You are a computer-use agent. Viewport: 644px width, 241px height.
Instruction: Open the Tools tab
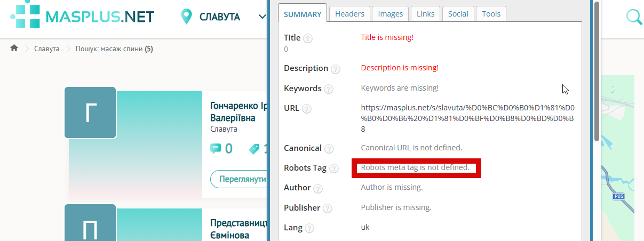click(x=491, y=14)
